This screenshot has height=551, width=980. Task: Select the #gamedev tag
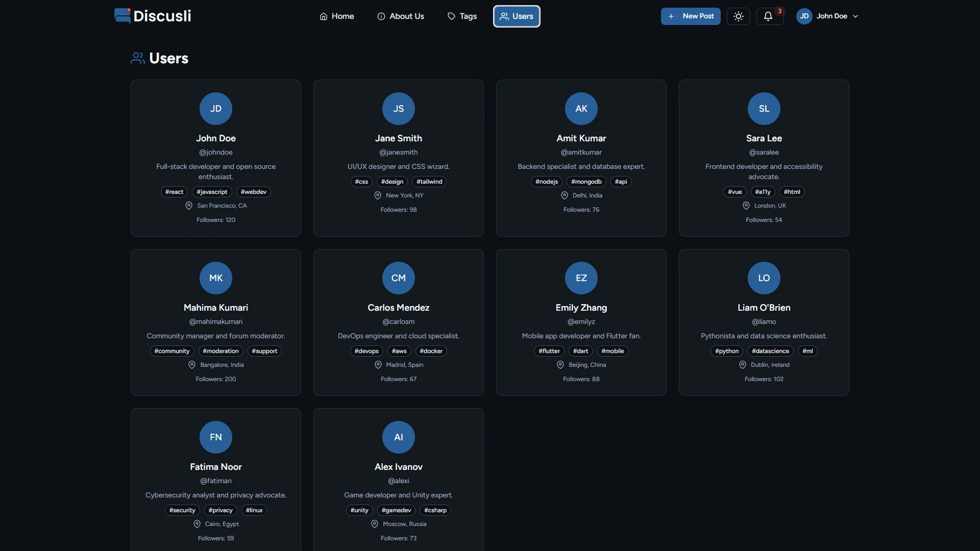[396, 510]
